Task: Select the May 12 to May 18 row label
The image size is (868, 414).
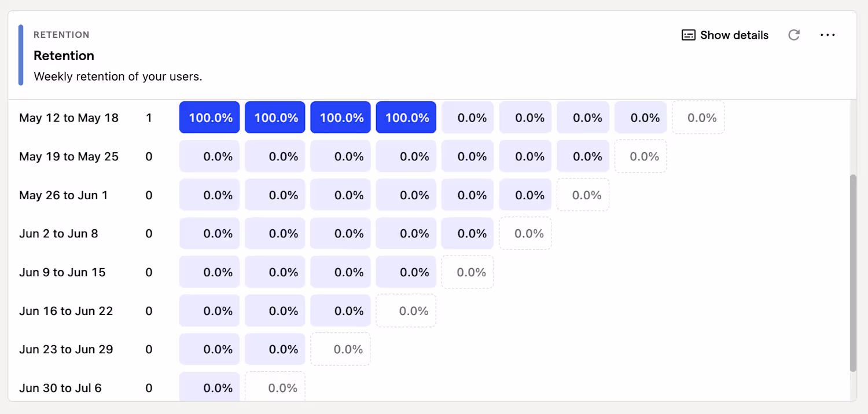Action: (x=69, y=118)
